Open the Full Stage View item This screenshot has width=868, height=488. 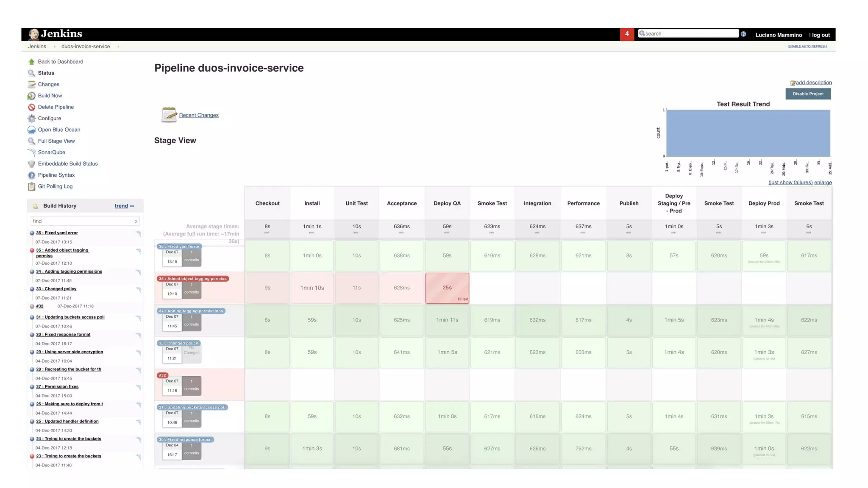click(x=56, y=141)
